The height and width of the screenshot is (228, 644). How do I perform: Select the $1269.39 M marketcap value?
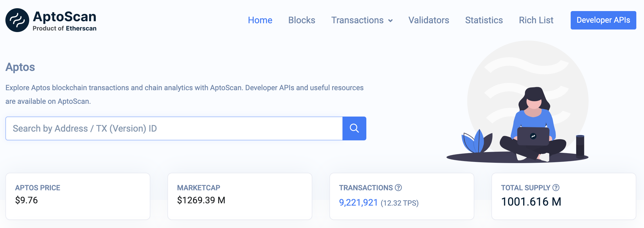tap(201, 200)
